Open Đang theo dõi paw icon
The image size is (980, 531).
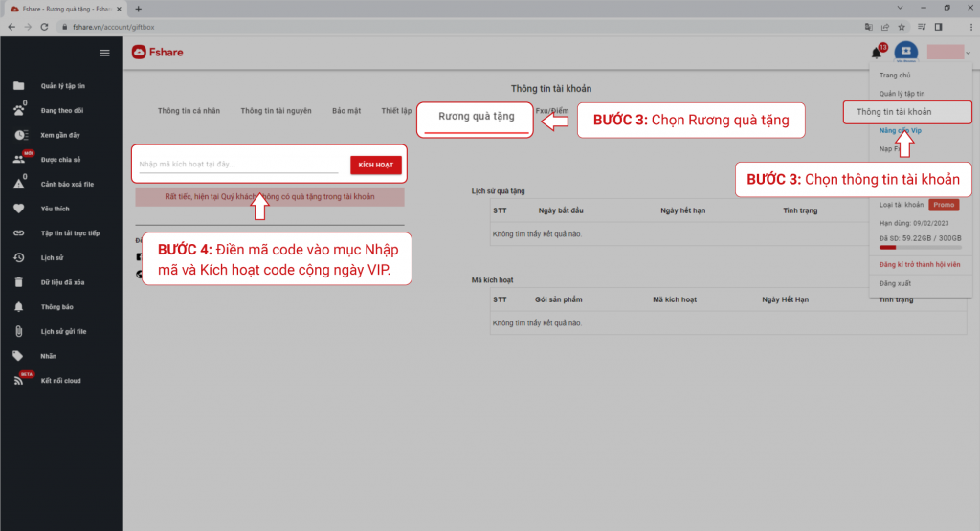[19, 111]
